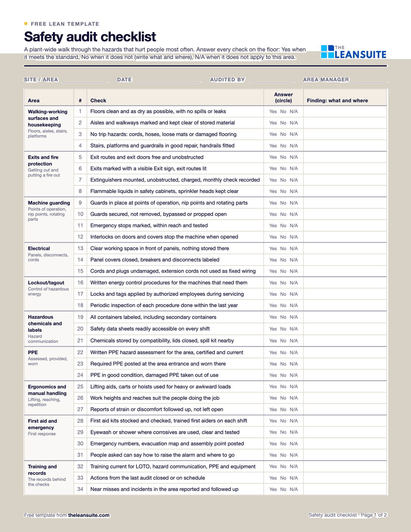Viewport: 411px width, 532px height.
Task: Click 'Panel covers closed, breakers' check text
Action: tap(155, 260)
